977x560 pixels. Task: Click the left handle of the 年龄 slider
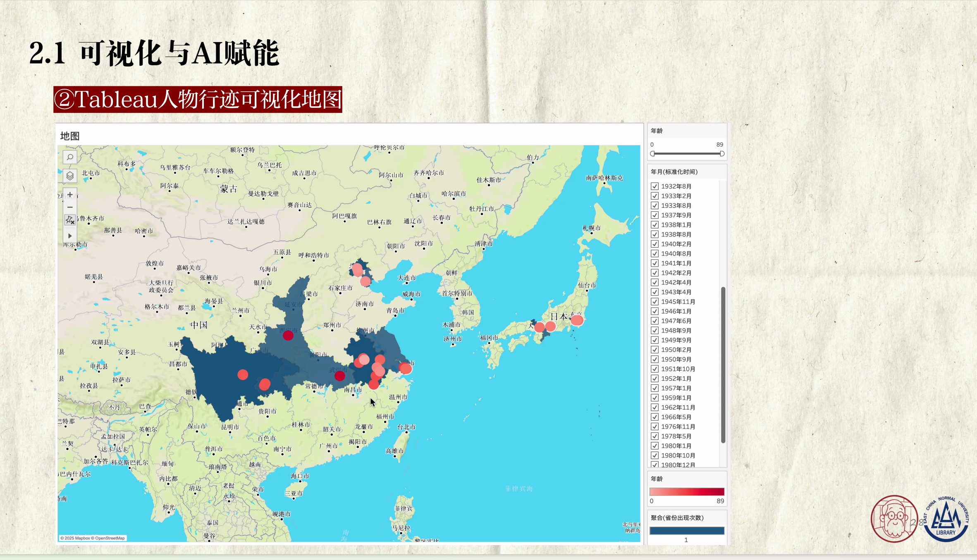tap(652, 153)
